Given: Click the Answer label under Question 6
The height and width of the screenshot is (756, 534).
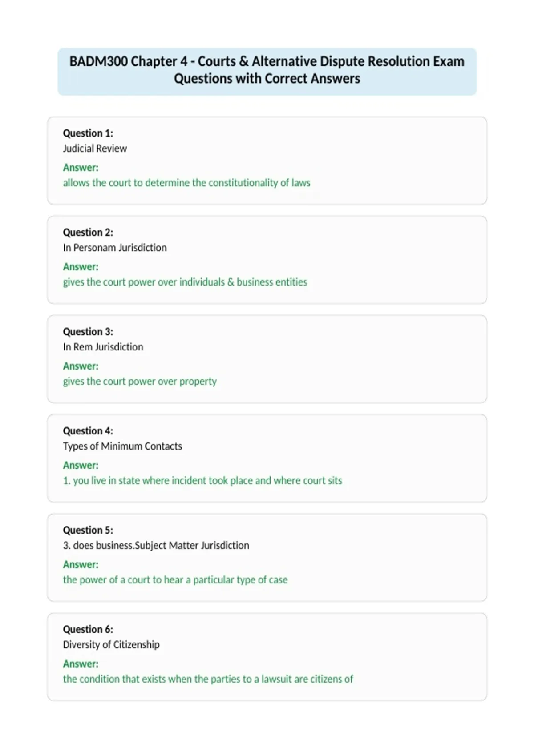Looking at the screenshot, I should (81, 664).
